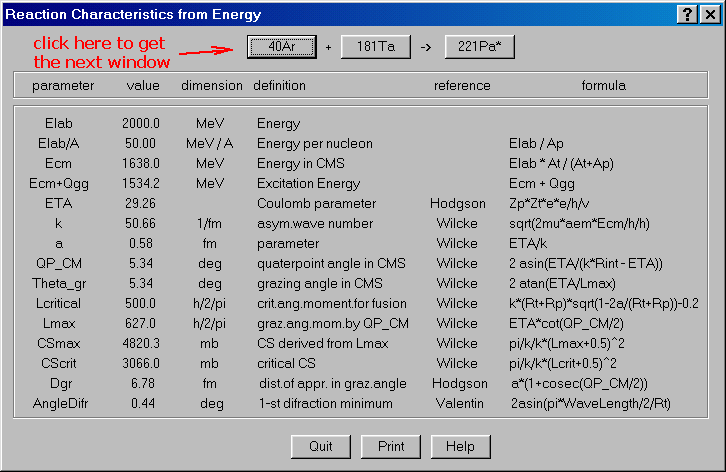Viewport: 726px width, 472px height.
Task: Select the Lcritical value 500.0
Action: (141, 304)
